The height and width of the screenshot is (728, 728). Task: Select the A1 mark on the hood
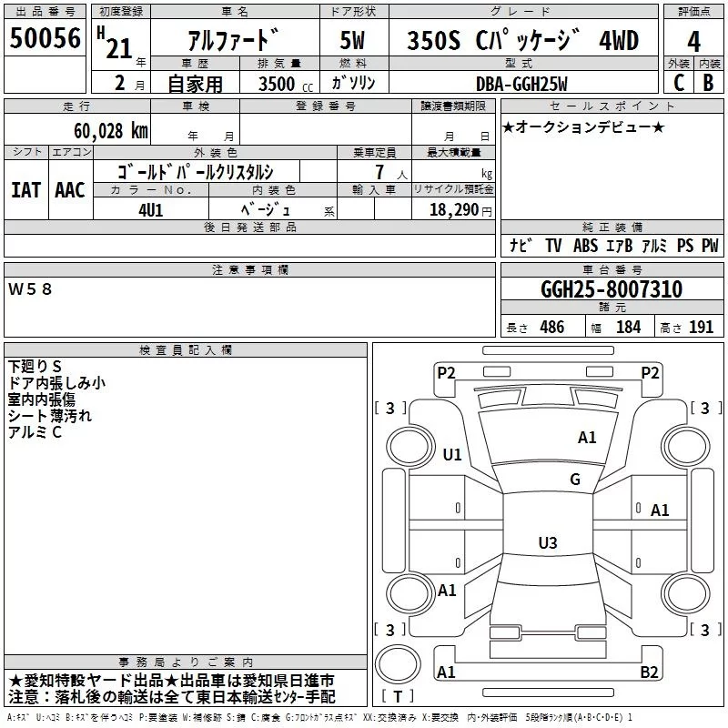pos(587,438)
